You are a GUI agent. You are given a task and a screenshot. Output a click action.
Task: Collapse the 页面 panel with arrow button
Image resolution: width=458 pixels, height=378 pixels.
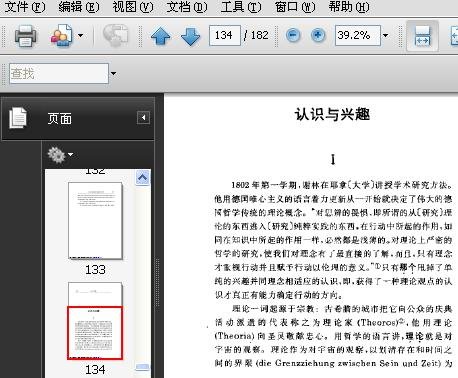pos(143,118)
